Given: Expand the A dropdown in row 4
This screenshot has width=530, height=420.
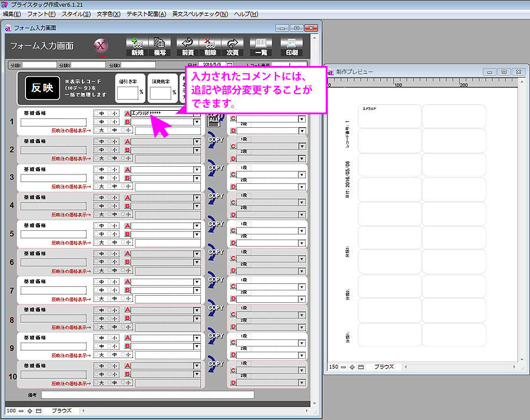Looking at the screenshot, I should [x=197, y=197].
